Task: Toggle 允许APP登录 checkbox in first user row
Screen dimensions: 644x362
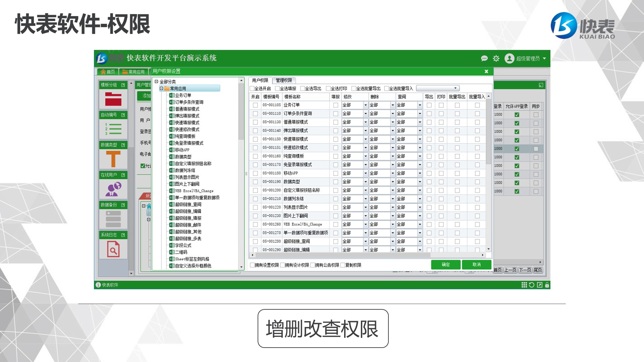Action: tap(517, 115)
